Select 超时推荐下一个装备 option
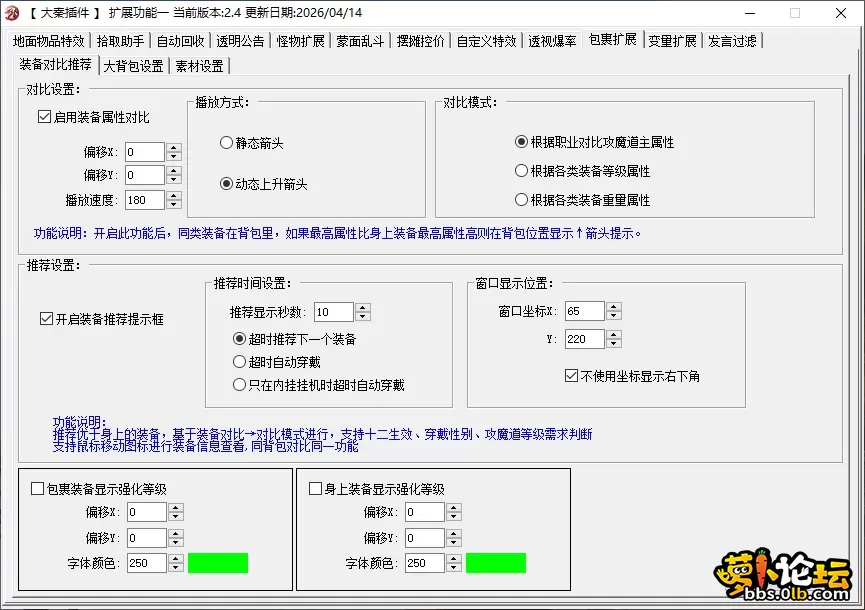Viewport: 865px width, 610px height. point(295,339)
